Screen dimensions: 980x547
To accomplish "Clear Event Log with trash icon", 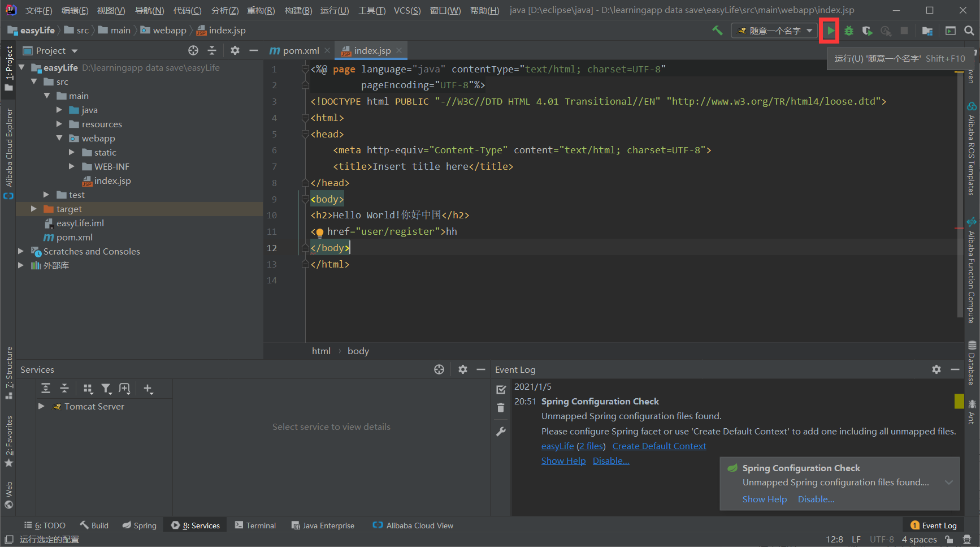I will pos(501,407).
